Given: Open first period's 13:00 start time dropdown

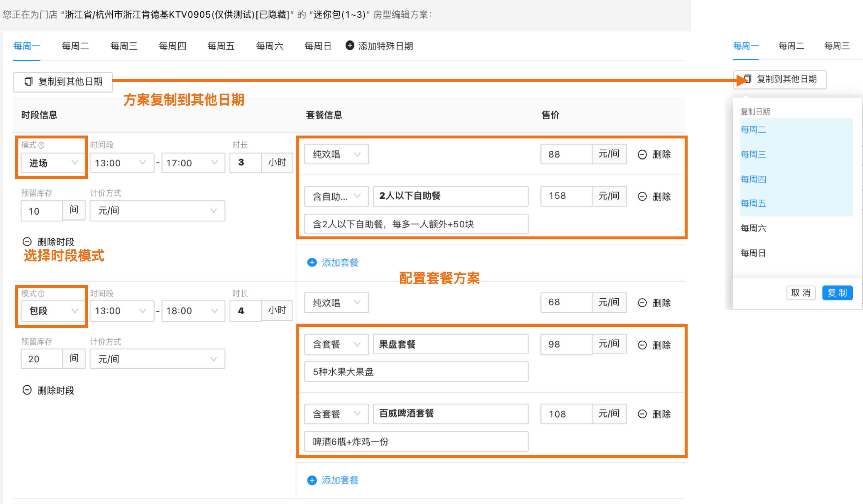Looking at the screenshot, I should [122, 163].
